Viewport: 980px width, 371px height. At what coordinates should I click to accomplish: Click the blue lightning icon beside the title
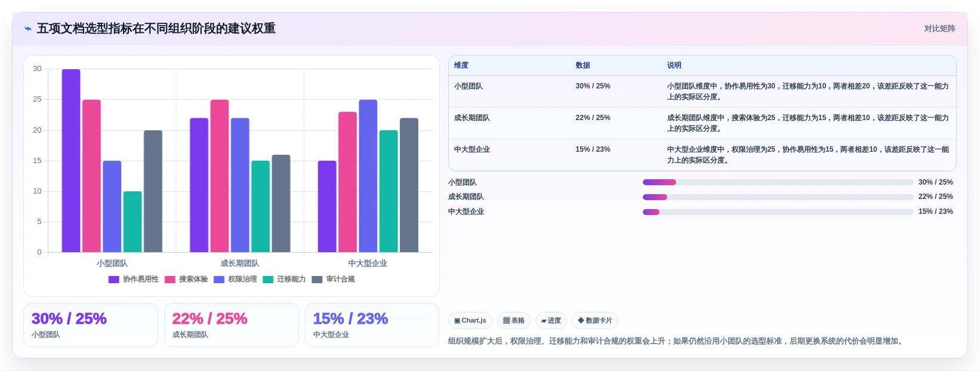pos(27,29)
